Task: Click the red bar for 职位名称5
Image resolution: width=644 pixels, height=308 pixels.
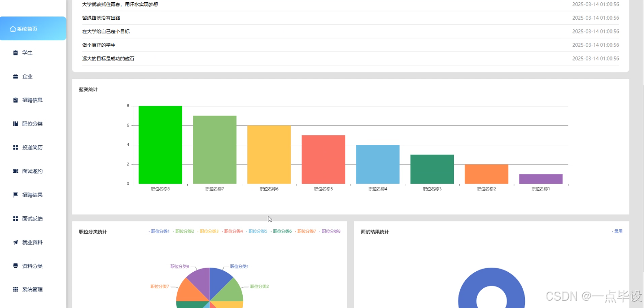Action: coord(323,159)
